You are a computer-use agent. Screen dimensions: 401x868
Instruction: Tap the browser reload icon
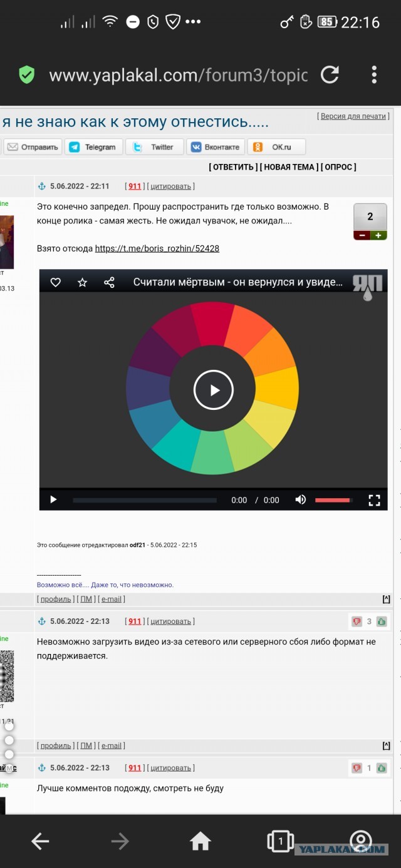330,75
